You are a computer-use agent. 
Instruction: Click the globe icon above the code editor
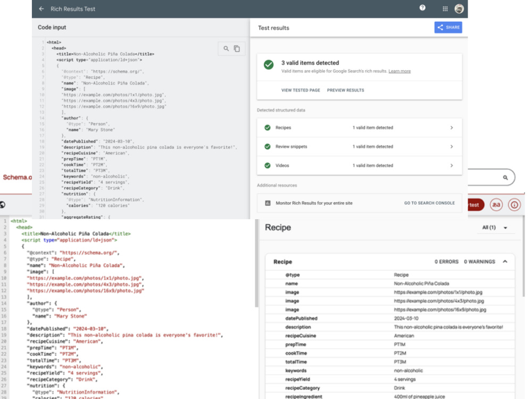(2, 205)
